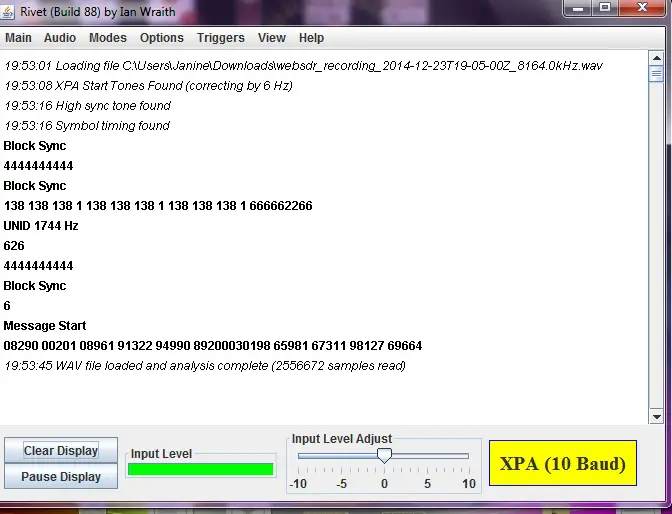Viewport: 672px width, 514px height.
Task: Minimize the Rivet window
Action: [x=580, y=8]
